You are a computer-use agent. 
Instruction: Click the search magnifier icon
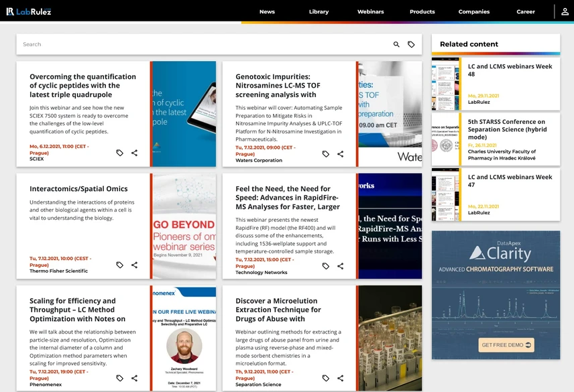pyautogui.click(x=396, y=44)
